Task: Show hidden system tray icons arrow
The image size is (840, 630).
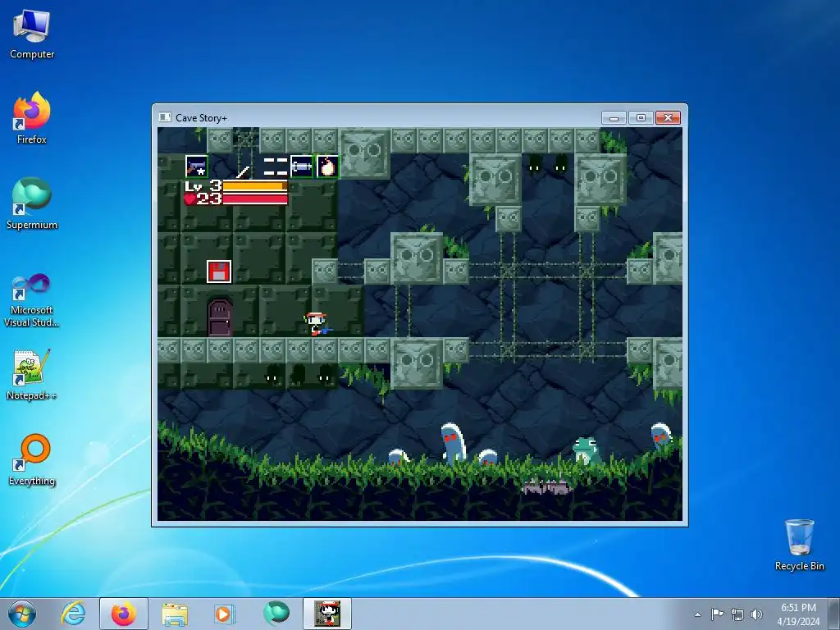Action: pyautogui.click(x=697, y=614)
